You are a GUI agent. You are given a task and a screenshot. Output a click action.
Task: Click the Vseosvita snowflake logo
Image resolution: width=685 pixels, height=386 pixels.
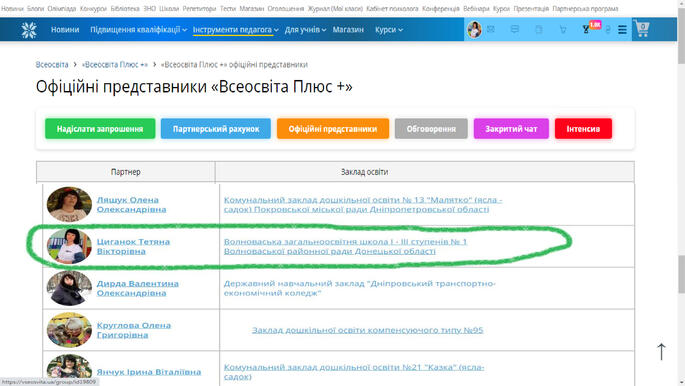[x=29, y=30]
